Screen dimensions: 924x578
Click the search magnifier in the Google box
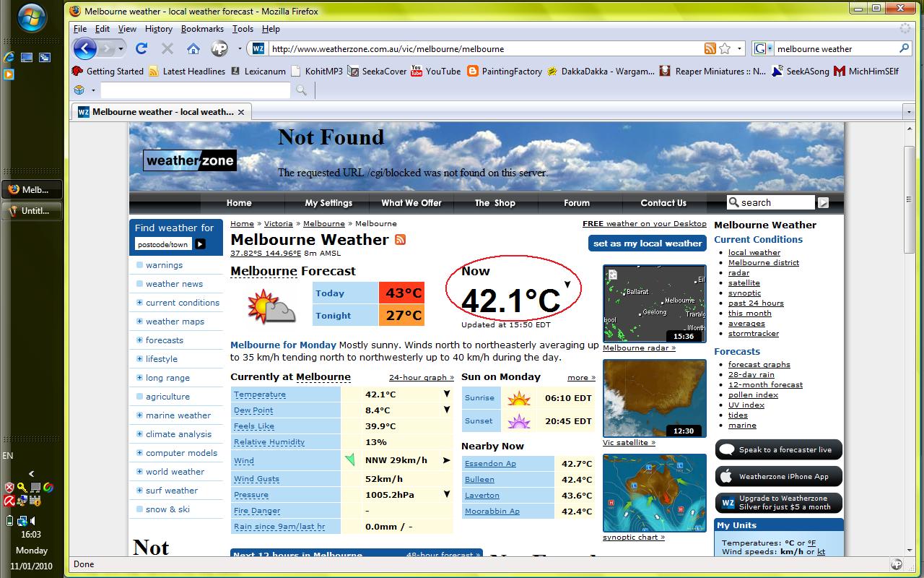[x=904, y=49]
